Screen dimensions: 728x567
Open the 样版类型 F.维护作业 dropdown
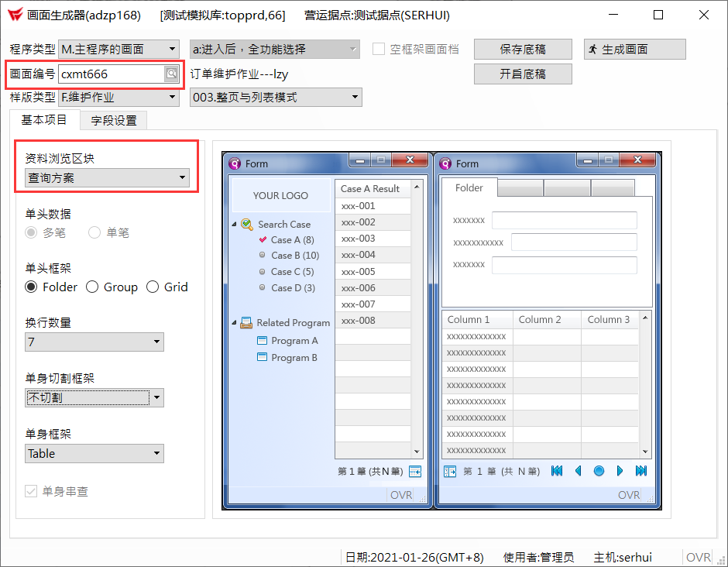(118, 98)
